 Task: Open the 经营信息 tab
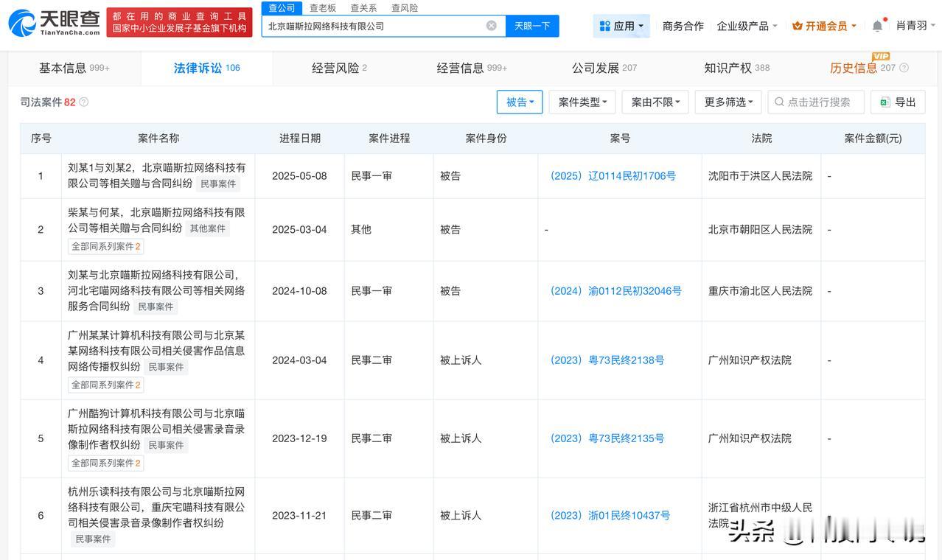click(x=472, y=68)
